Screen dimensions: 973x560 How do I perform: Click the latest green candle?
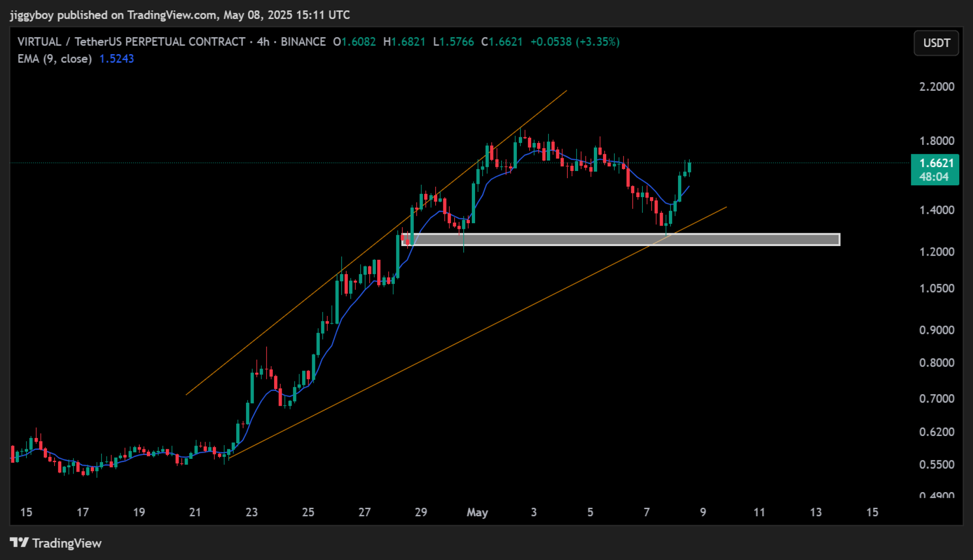689,167
